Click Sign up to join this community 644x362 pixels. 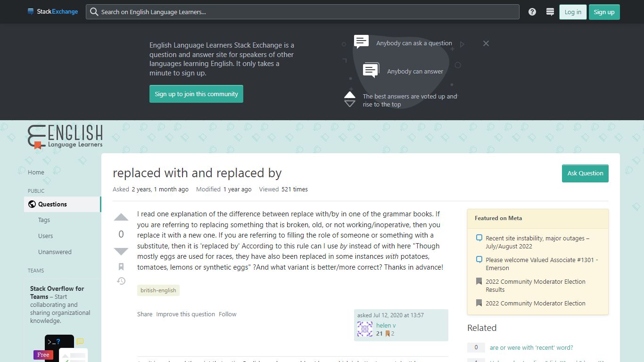196,94
